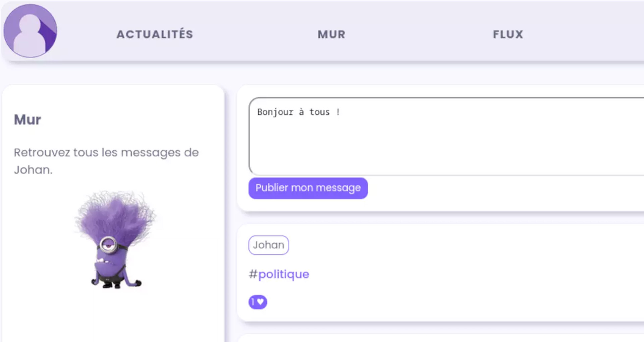
Task: Click the like count number 1
Action: click(253, 302)
